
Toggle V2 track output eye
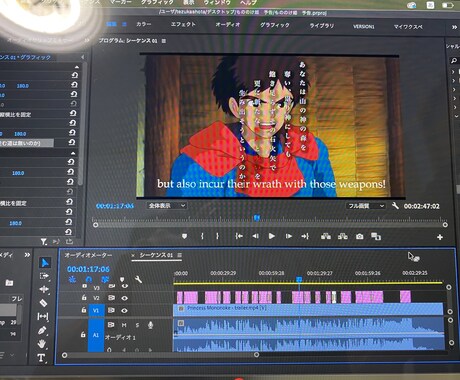pyautogui.click(x=125, y=298)
